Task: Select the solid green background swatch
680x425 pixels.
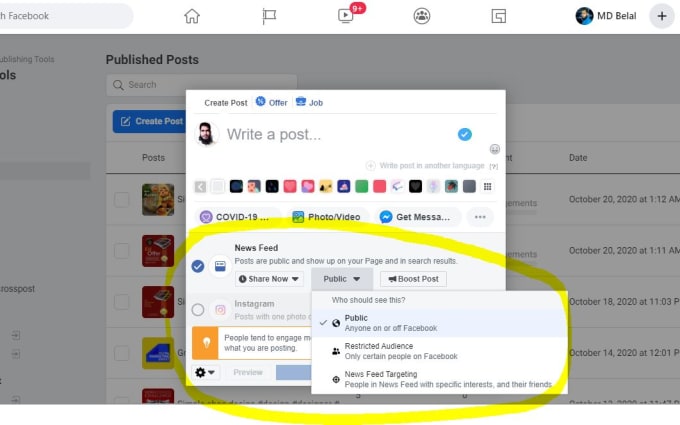Action: 361,187
